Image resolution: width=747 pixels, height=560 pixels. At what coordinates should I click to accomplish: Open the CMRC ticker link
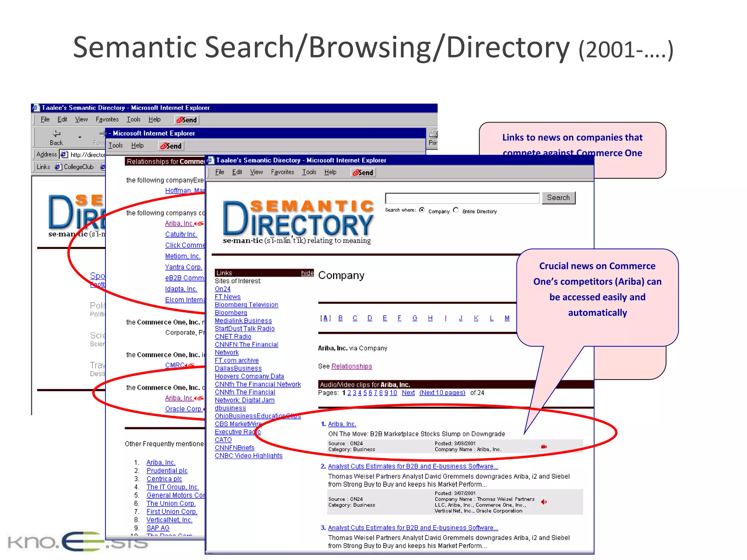pos(175,365)
